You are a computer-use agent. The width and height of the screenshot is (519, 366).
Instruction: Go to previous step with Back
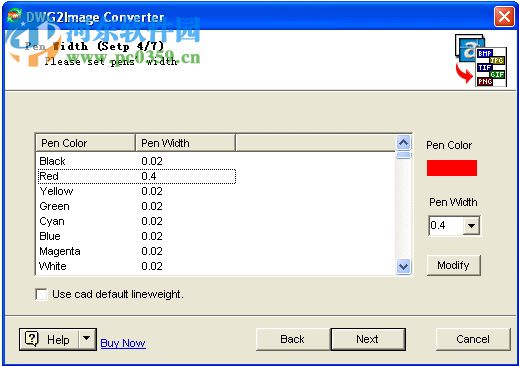tap(292, 339)
